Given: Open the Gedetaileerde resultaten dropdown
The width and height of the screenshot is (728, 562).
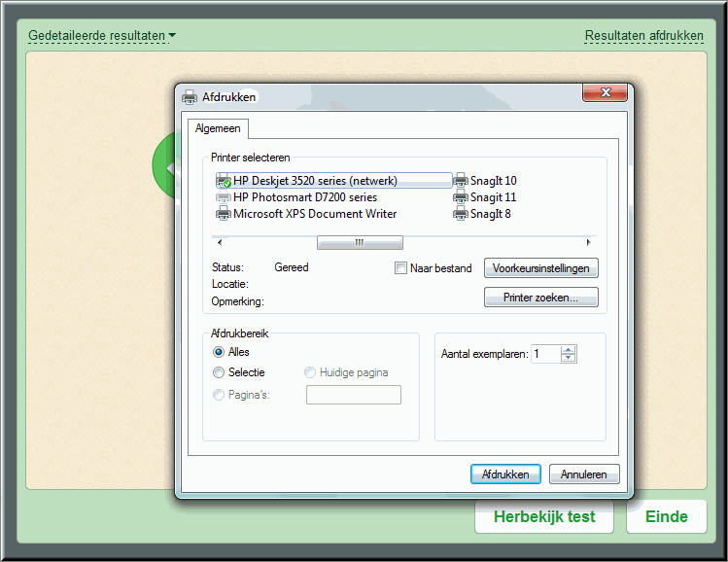Looking at the screenshot, I should [x=102, y=35].
